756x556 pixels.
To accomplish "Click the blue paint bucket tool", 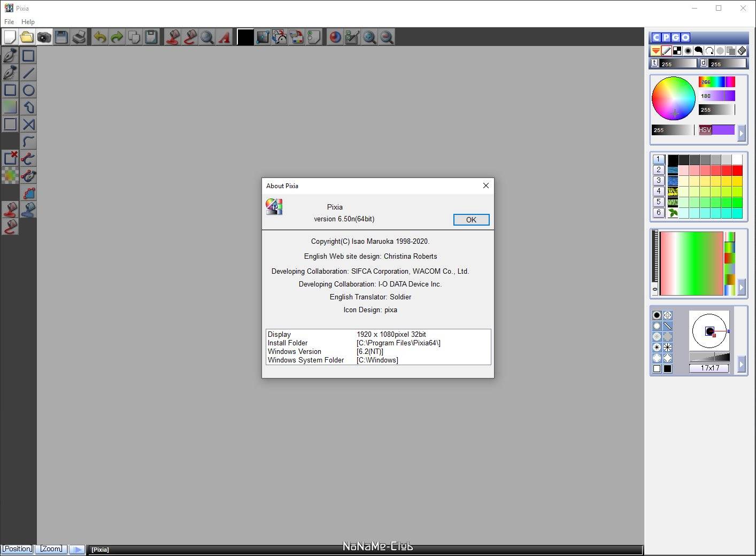I will point(28,210).
